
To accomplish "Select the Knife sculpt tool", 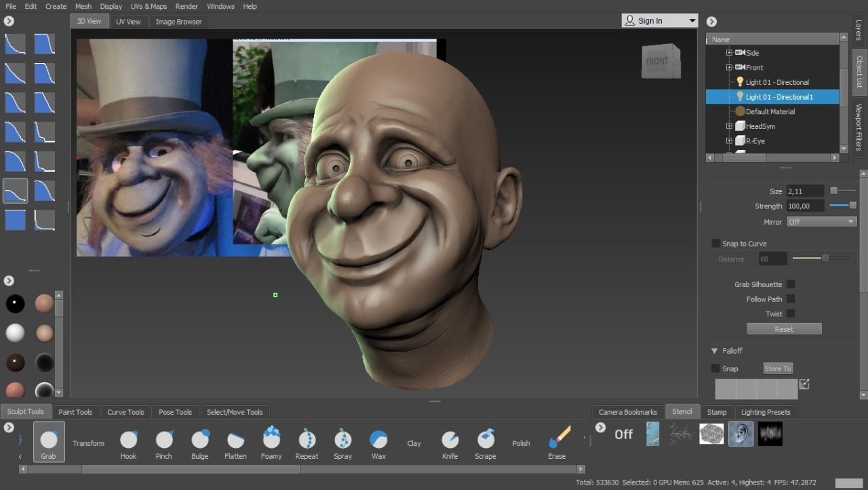I will tap(450, 443).
